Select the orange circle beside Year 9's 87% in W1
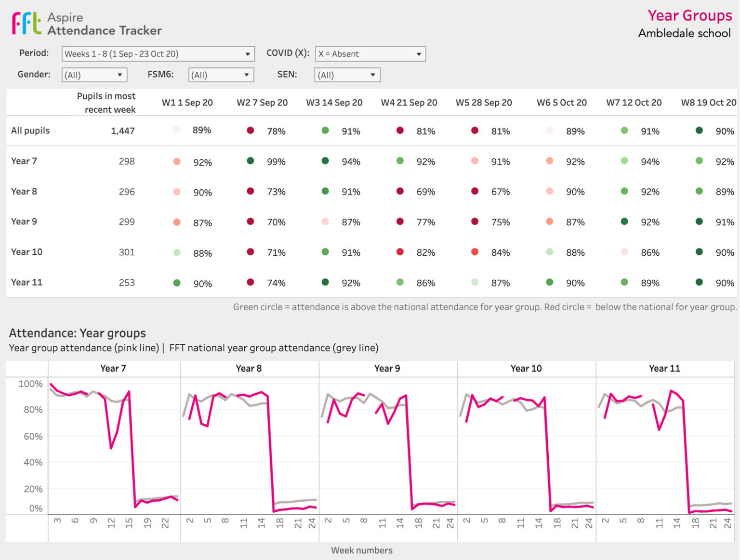The height and width of the screenshot is (560, 740). tap(176, 222)
